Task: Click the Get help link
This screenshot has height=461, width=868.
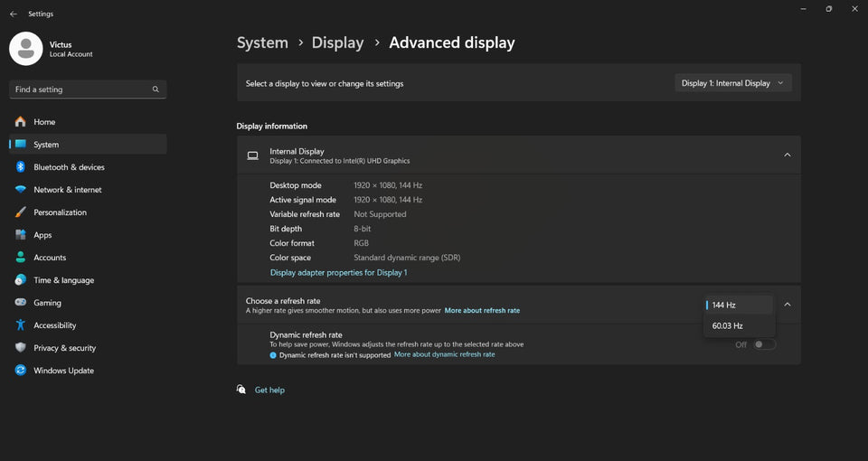Action: tap(269, 390)
